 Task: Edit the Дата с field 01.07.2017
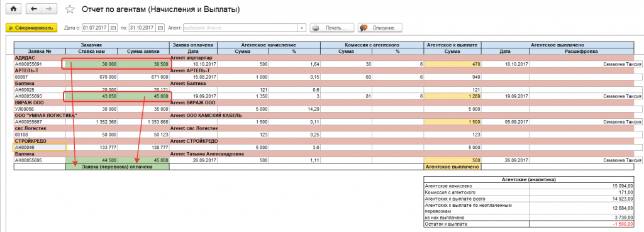click(95, 28)
